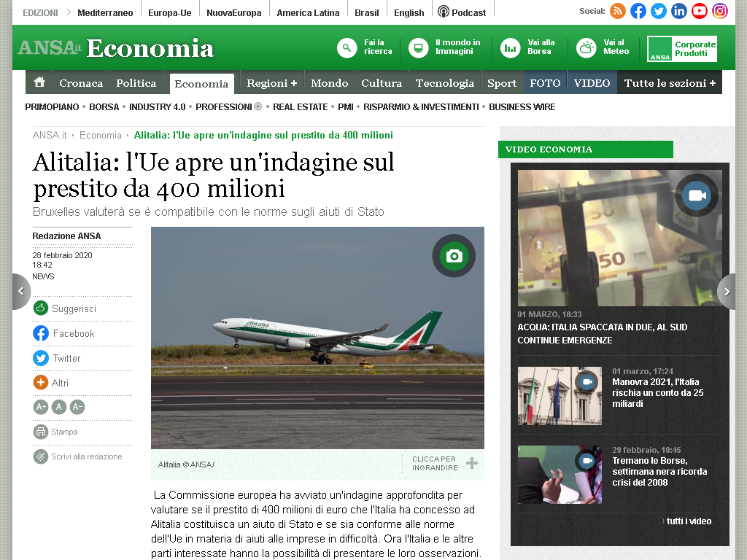The width and height of the screenshot is (747, 560).
Task: Go to homepage via house icon
Action: pyautogui.click(x=39, y=82)
